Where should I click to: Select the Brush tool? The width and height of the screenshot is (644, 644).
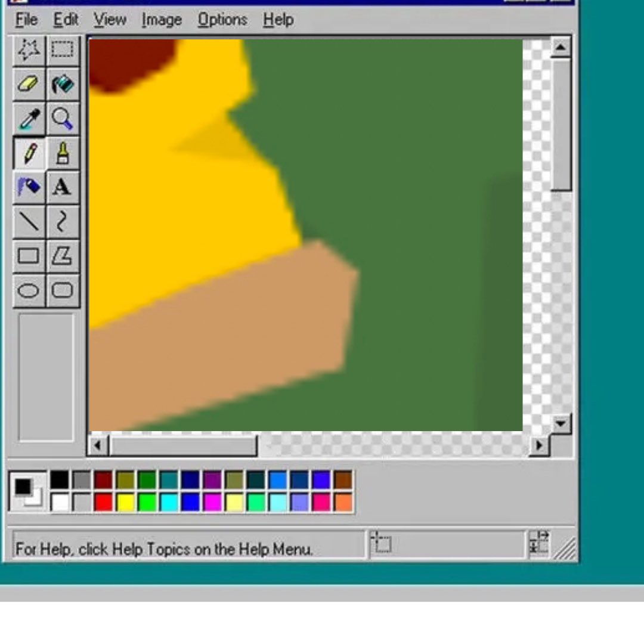click(x=63, y=153)
